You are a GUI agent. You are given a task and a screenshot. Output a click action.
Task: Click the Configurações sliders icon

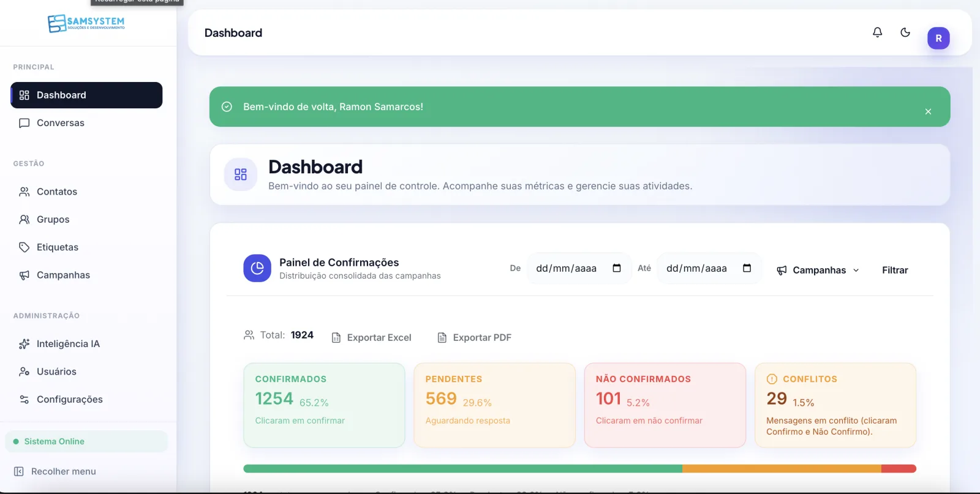click(x=24, y=399)
